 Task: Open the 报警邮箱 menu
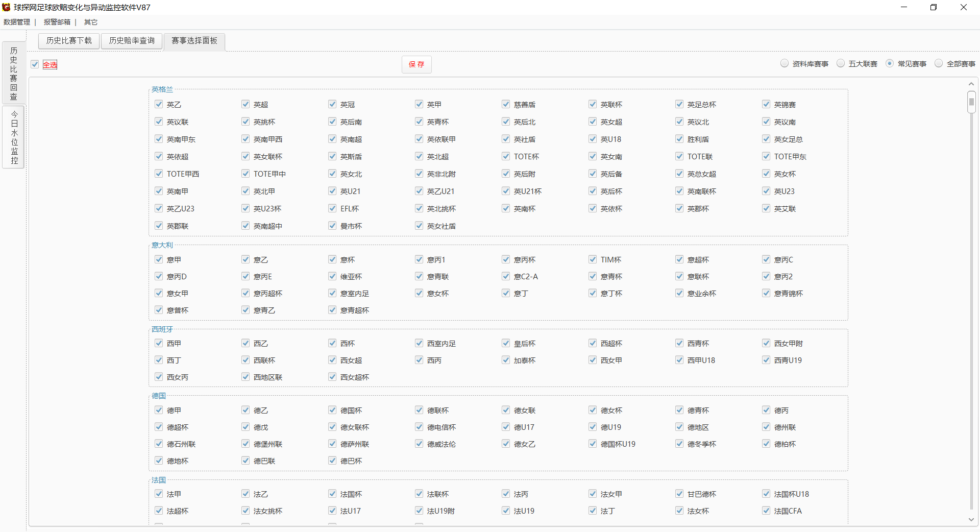point(57,22)
